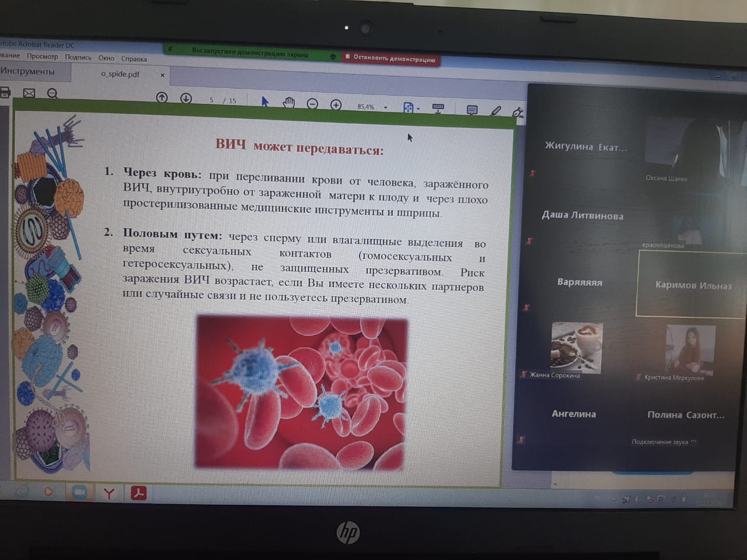Activate the Hand pan tool
Screen dimensions: 747x560
(288, 103)
